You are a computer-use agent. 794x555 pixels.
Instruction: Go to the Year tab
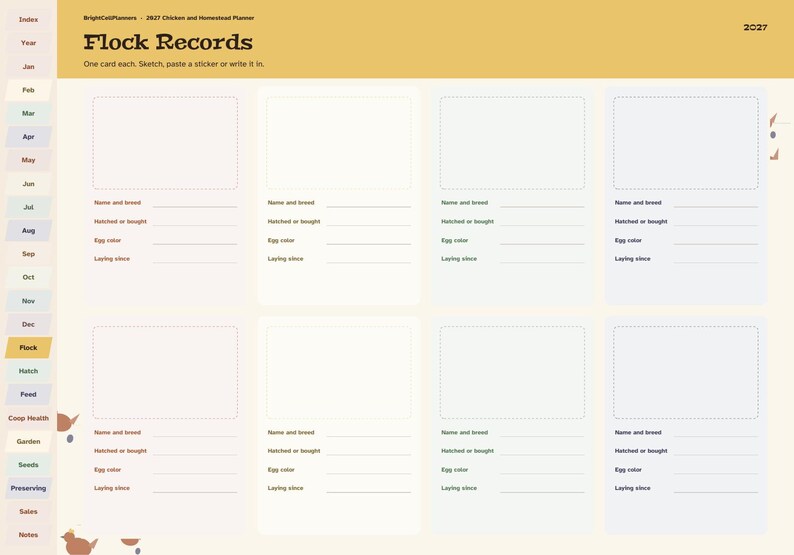(x=28, y=43)
